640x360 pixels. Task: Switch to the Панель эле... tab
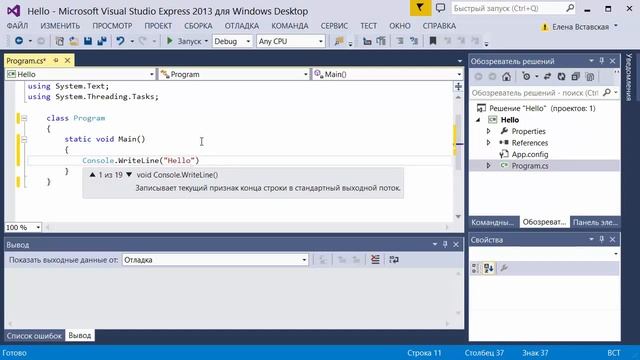point(595,222)
